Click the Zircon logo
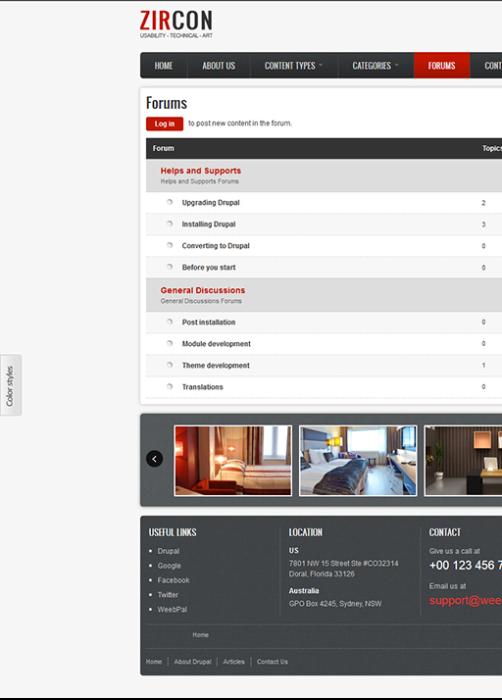 (176, 24)
